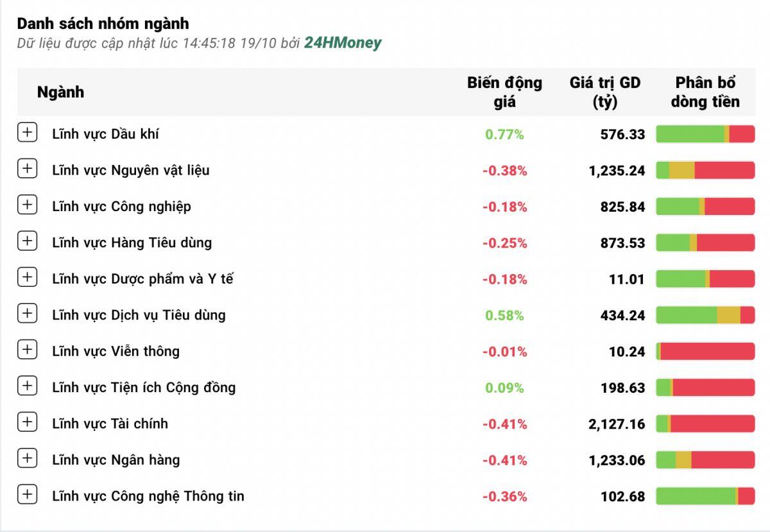Click the Công nghệ Thông tin flow bar
770x532 pixels.
tap(705, 496)
